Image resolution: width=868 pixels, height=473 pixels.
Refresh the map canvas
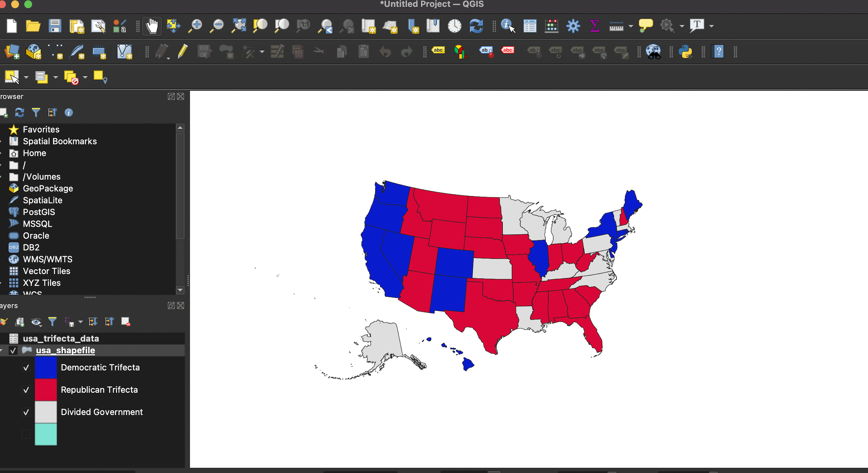pos(476,26)
